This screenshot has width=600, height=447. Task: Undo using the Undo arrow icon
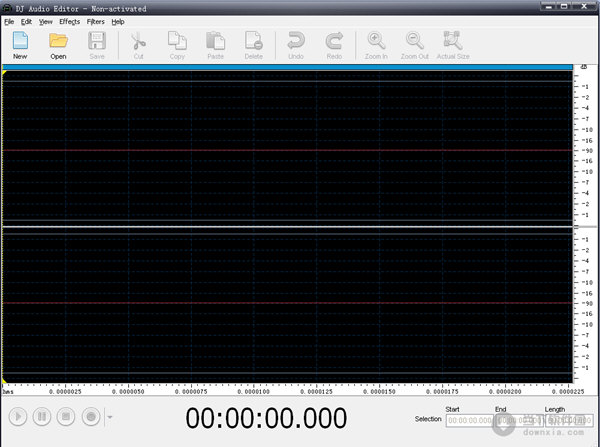point(296,44)
